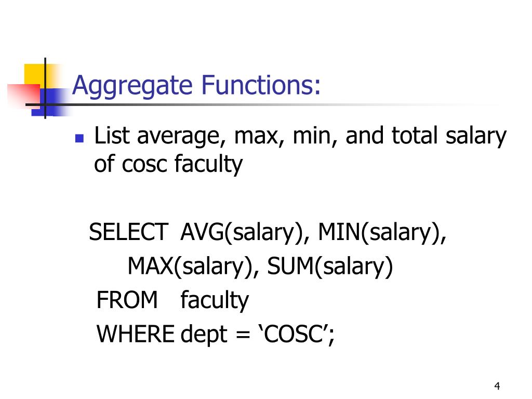
Task: Click the 'Aggregate Functions:' slide title
Action: tap(196, 86)
